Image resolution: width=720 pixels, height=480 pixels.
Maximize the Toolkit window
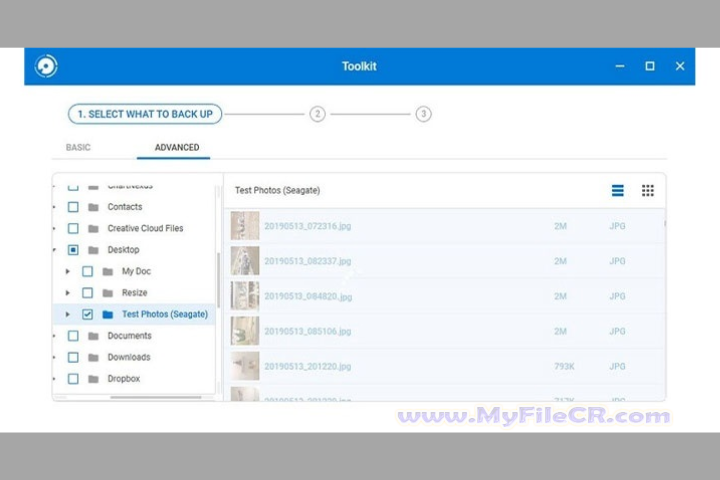click(650, 66)
